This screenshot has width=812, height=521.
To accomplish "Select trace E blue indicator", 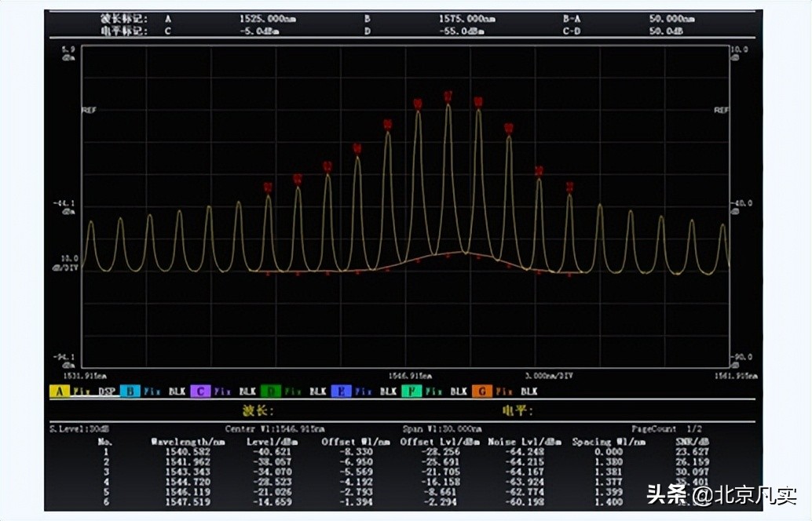I will pos(341,391).
